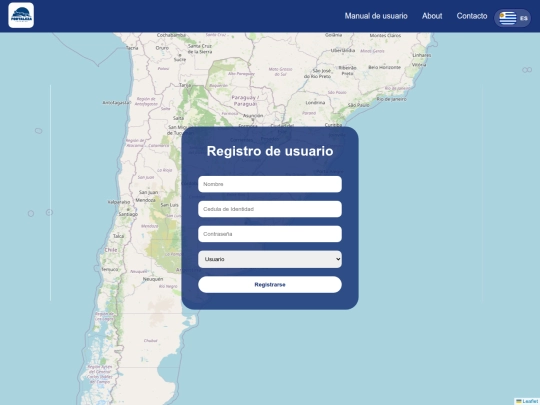This screenshot has width=540, height=405.
Task: Open the Usuario role dropdown
Action: (270, 259)
